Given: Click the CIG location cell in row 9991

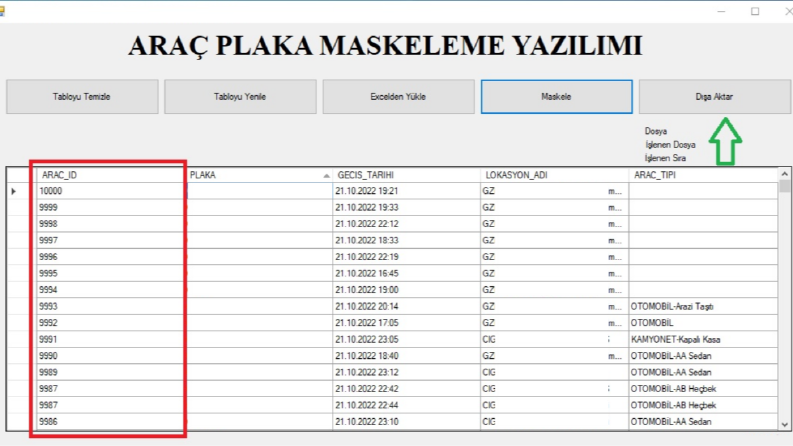Looking at the screenshot, I should pyautogui.click(x=554, y=339).
